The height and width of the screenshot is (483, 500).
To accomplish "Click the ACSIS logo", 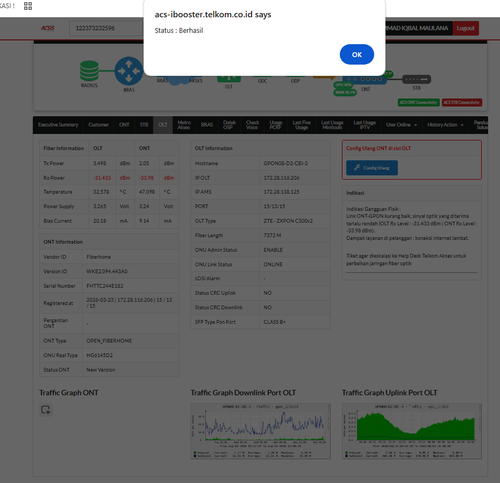I will [x=47, y=28].
